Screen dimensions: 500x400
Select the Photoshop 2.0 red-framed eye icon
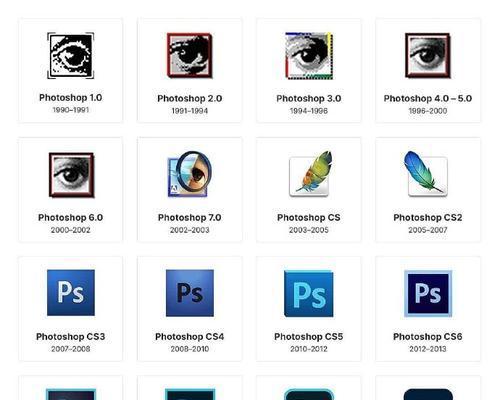[190, 56]
